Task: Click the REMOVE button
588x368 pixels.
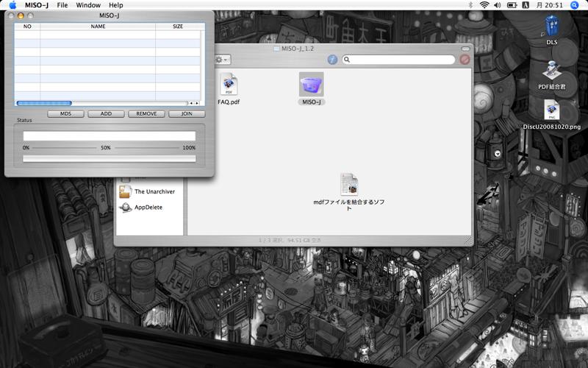Action: 146,114
